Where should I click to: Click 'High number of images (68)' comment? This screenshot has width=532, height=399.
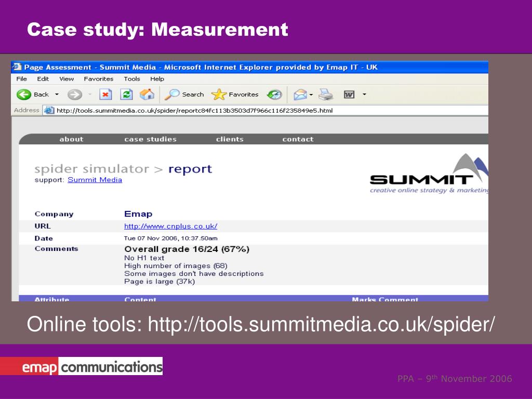click(176, 265)
